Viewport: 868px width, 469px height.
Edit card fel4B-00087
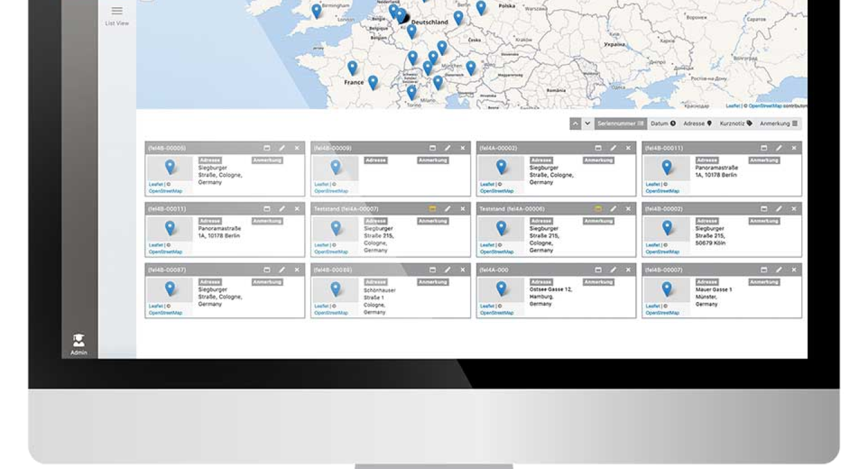coord(282,270)
